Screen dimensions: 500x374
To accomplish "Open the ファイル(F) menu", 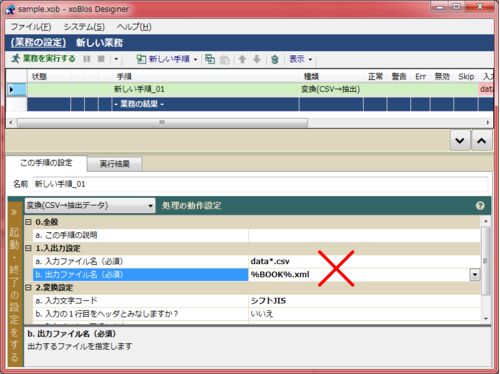I will tap(31, 27).
